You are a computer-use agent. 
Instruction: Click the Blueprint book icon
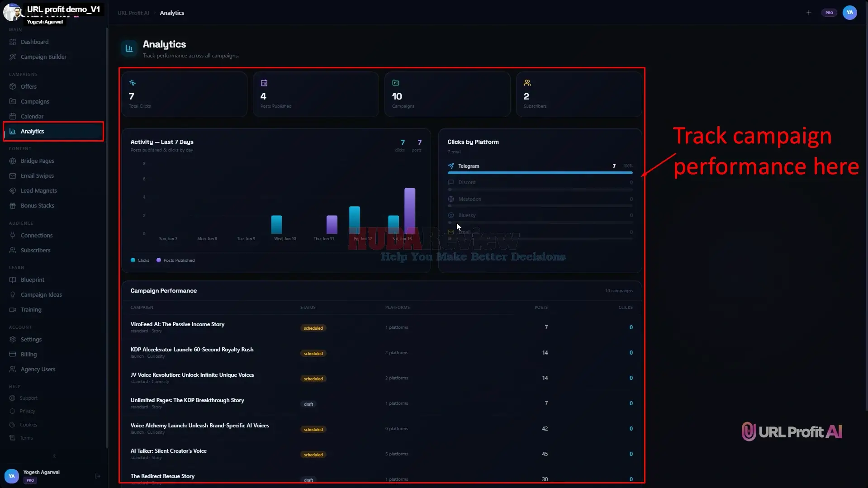coord(13,280)
